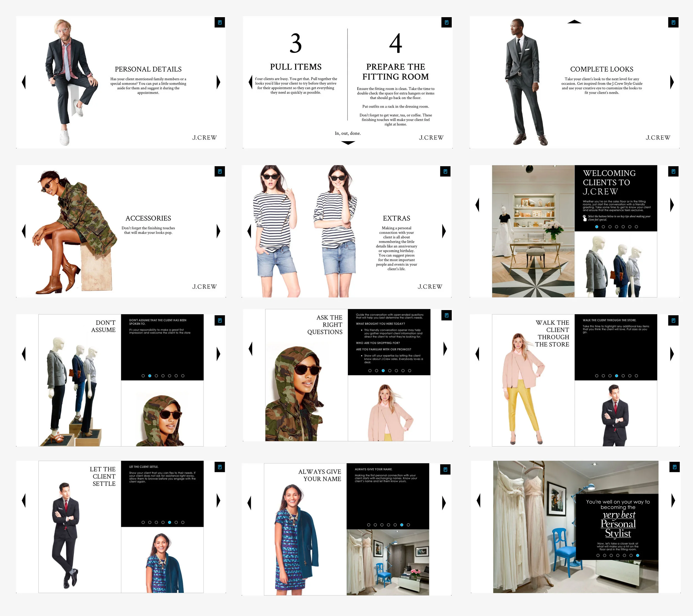Click right arrow on Personal Stylist slide
The image size is (693, 616).
pos(673,500)
